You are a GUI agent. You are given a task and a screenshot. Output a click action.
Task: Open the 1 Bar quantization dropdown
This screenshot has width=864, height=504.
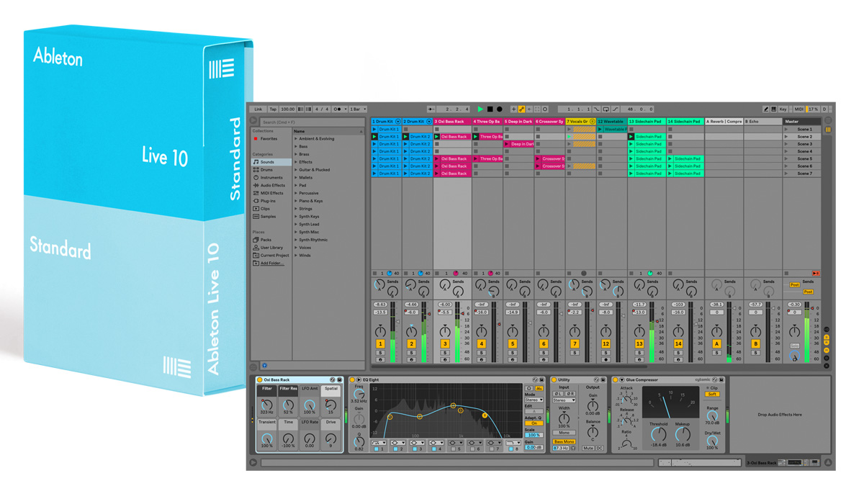[x=357, y=109]
